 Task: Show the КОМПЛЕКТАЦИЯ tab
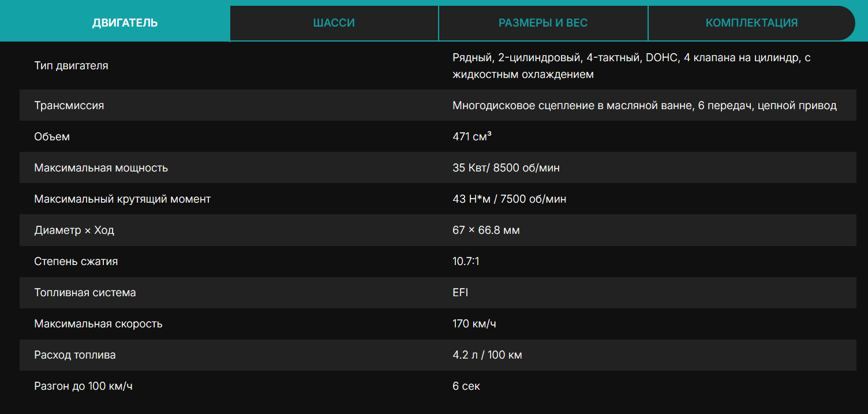coord(751,23)
